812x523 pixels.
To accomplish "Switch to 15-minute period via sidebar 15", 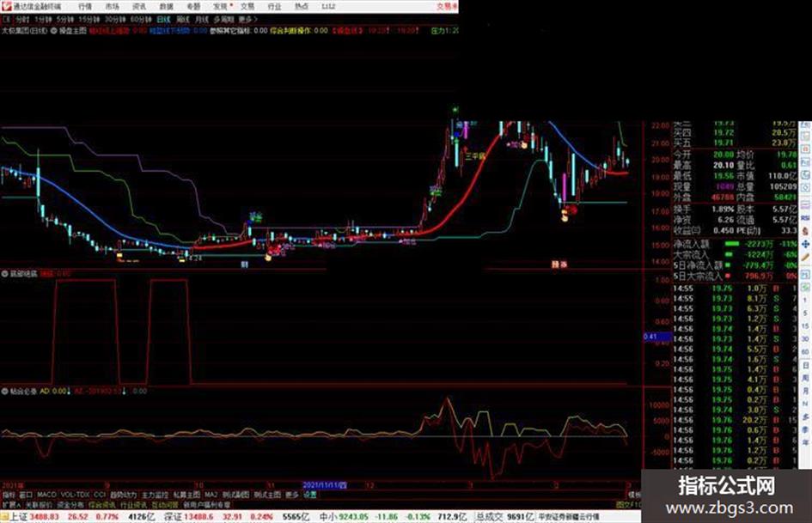I will point(805,325).
